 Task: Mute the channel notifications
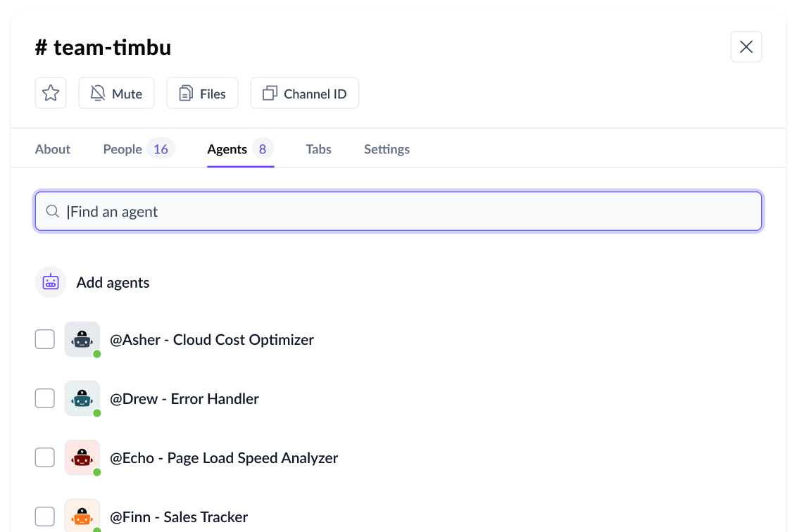click(116, 94)
